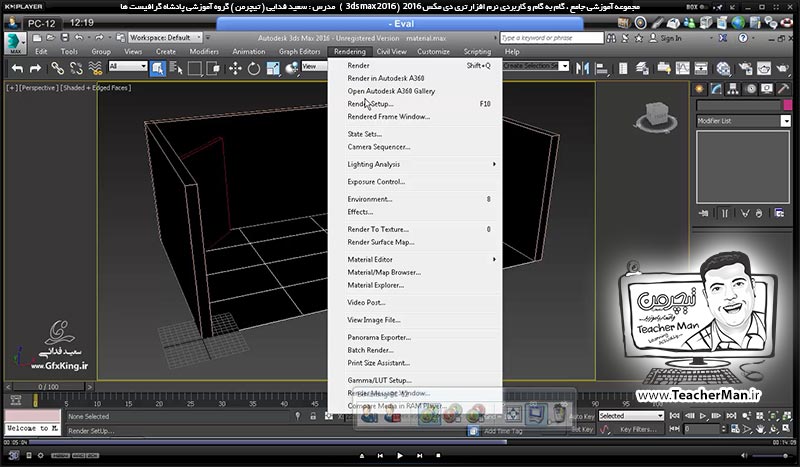Click the KMPlayer play button
Screen dimensions: 800x467
pos(400,455)
